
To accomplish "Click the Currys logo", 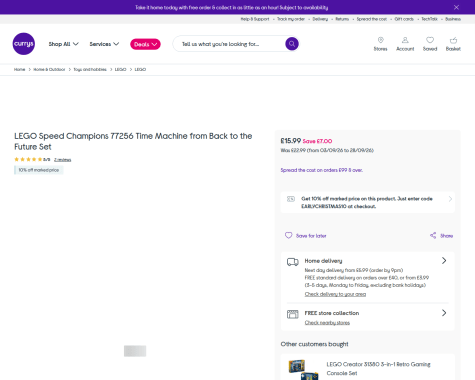I will (x=24, y=44).
